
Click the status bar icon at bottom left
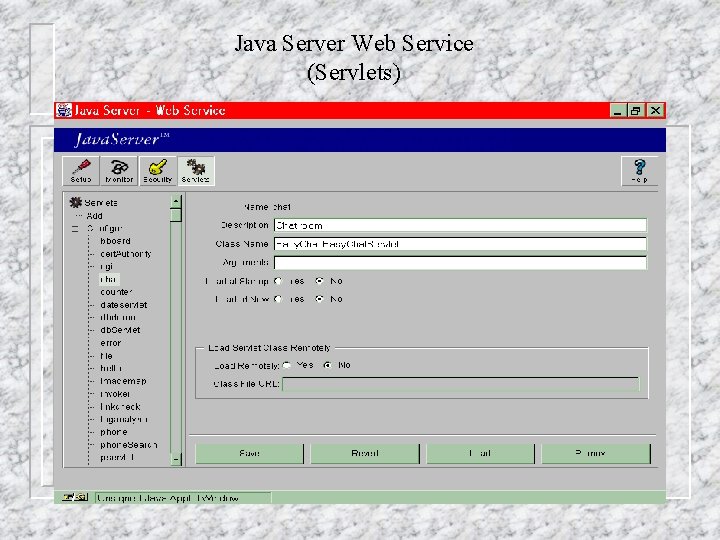click(x=75, y=497)
